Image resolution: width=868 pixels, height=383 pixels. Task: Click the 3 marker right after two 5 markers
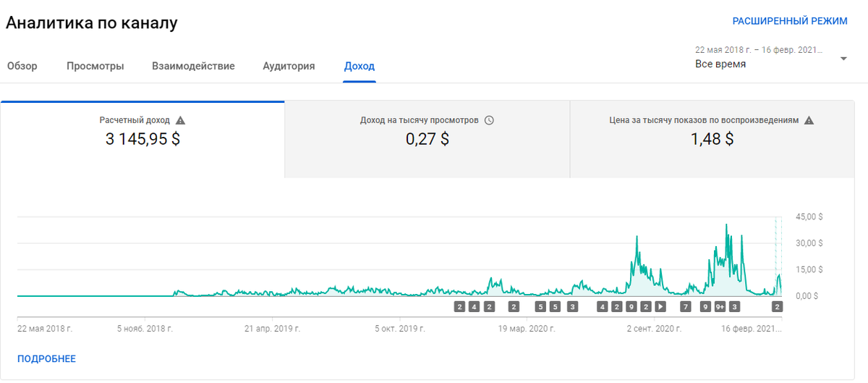(x=572, y=307)
